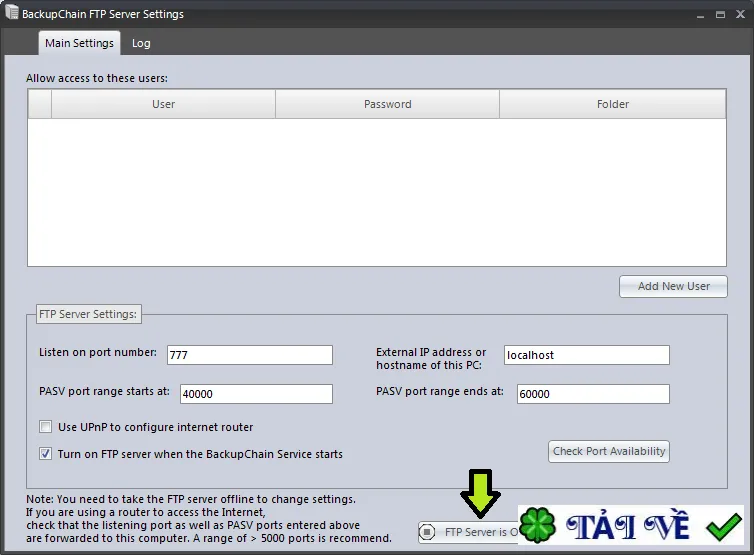Click the 'Listen on port number:' label

tap(98, 352)
